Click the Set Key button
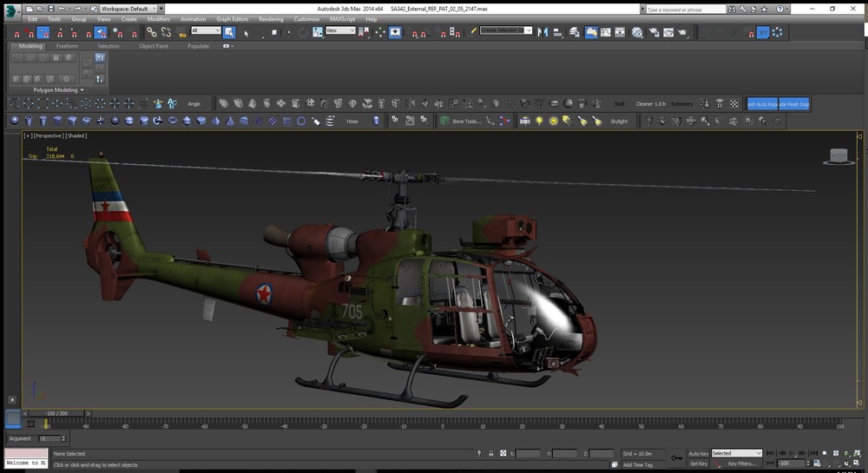Viewport: 868px width, 473px height. pyautogui.click(x=698, y=463)
